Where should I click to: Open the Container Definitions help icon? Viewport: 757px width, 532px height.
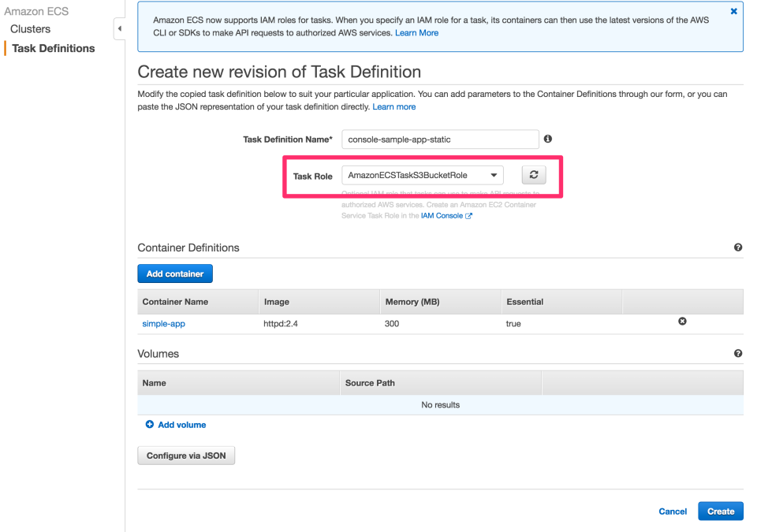(x=738, y=247)
